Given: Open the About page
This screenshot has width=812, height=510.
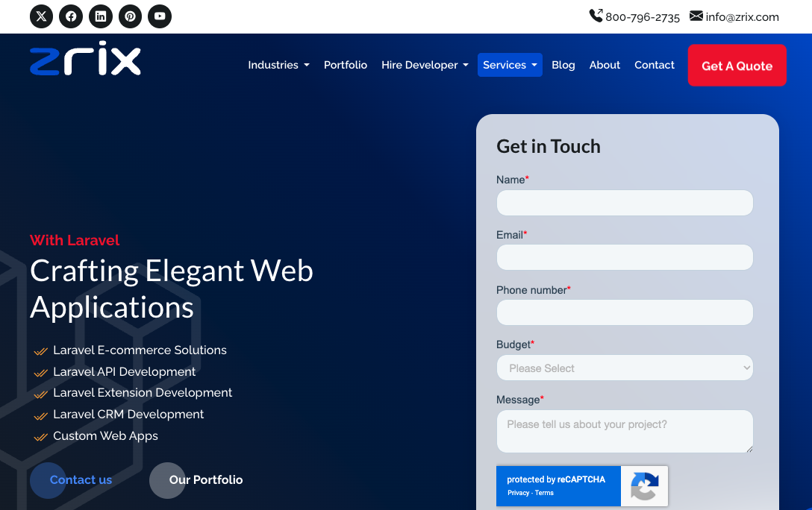Looking at the screenshot, I should [605, 65].
